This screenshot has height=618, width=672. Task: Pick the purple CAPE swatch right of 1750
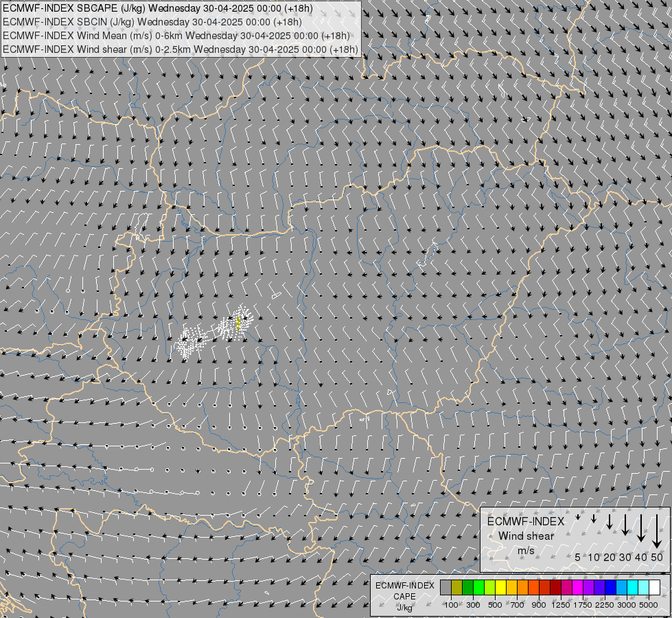(x=589, y=587)
